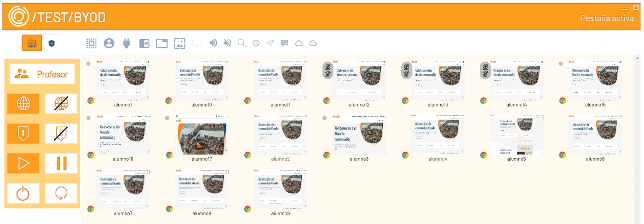Enable internet with the globe button
Viewport: 644px width, 224px height.
tap(23, 104)
